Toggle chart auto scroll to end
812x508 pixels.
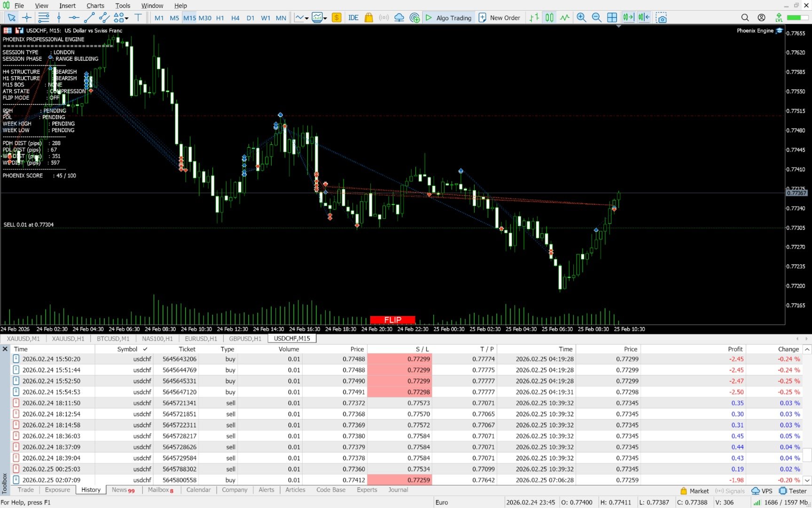pyautogui.click(x=628, y=18)
